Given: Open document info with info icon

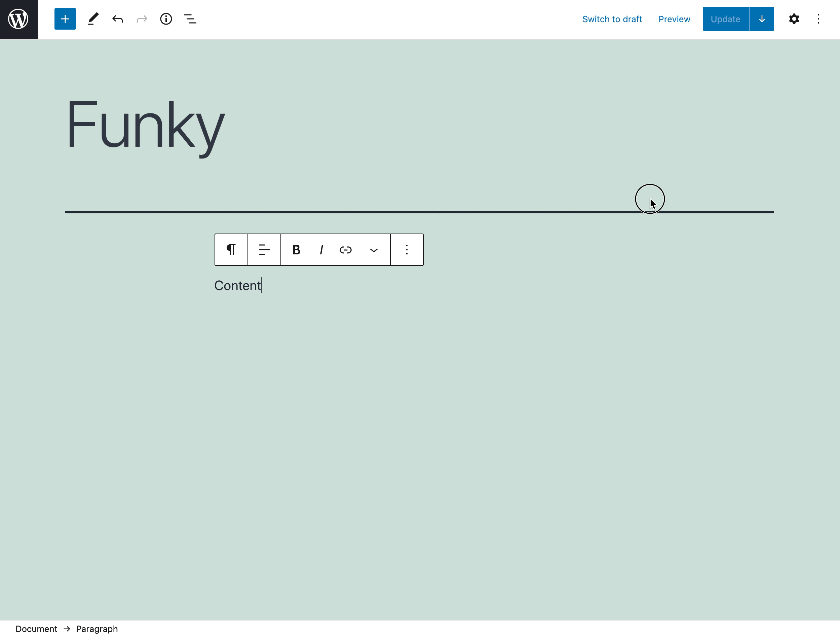Looking at the screenshot, I should [166, 19].
